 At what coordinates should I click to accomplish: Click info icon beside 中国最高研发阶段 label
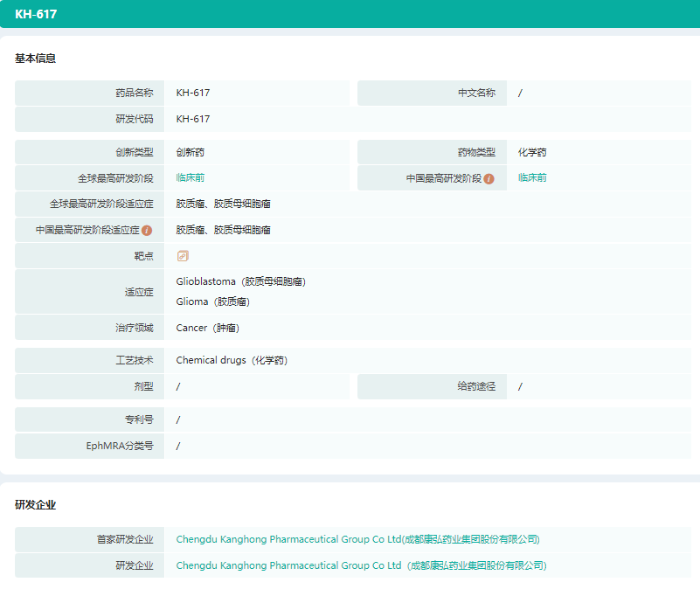[x=489, y=178]
